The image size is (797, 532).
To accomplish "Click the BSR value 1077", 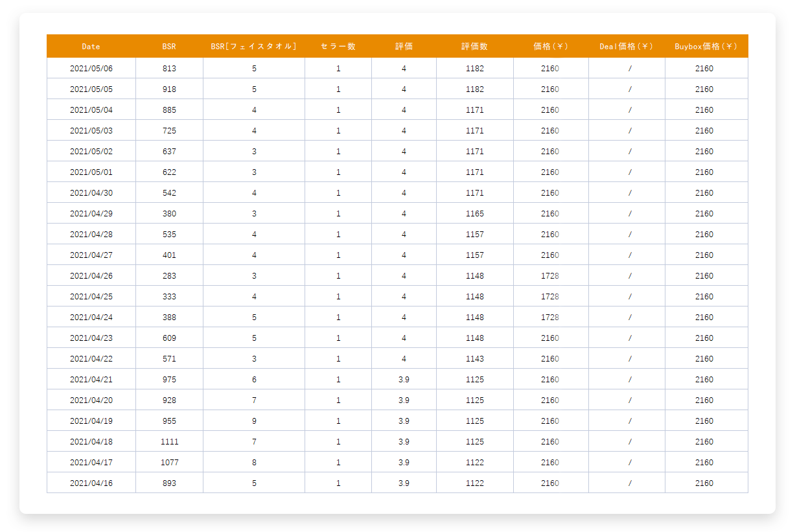I will [x=169, y=463].
